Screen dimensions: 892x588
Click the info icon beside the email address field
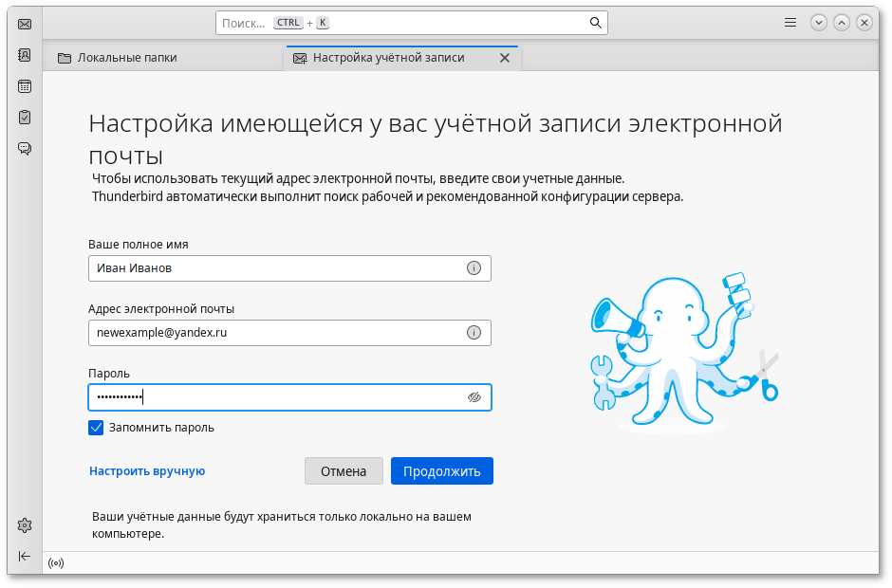pos(474,333)
